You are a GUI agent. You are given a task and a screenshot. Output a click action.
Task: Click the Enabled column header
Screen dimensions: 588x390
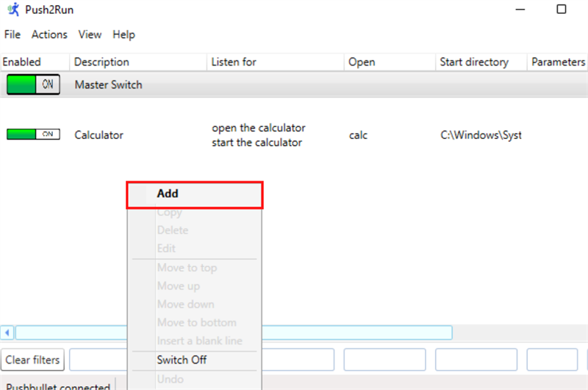35,62
